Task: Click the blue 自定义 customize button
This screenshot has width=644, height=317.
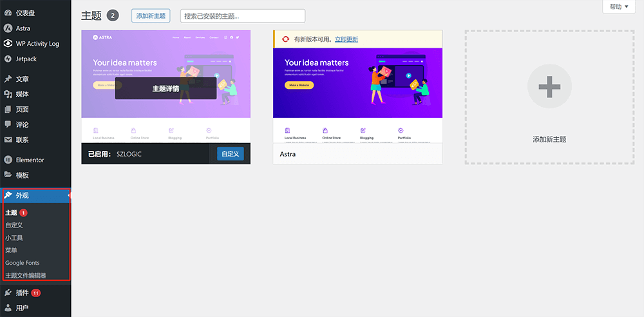Action: click(231, 154)
